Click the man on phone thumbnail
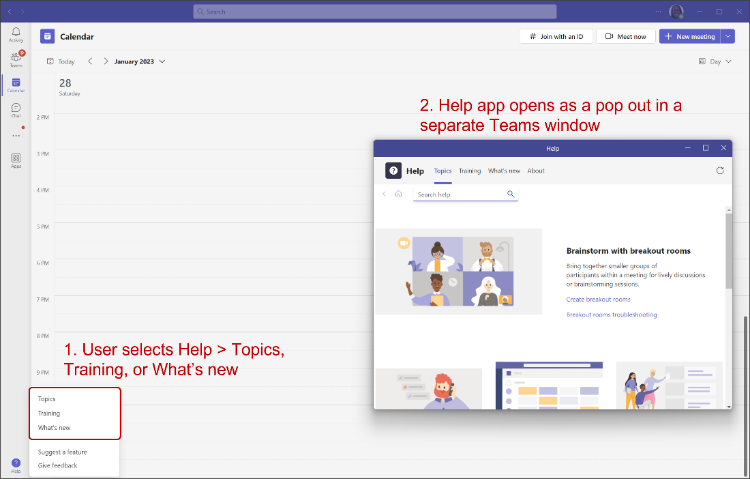750x479 pixels. 429,388
